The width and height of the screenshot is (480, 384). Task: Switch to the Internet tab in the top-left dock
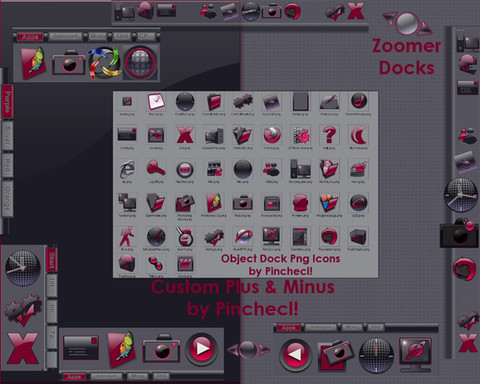pyautogui.click(x=65, y=36)
